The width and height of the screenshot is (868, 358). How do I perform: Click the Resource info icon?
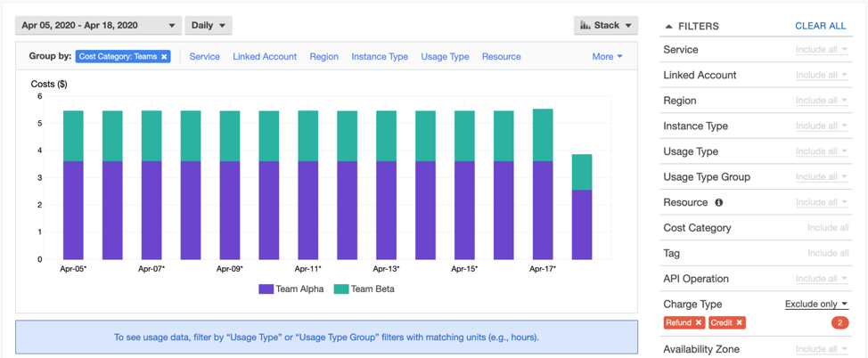pyautogui.click(x=718, y=202)
